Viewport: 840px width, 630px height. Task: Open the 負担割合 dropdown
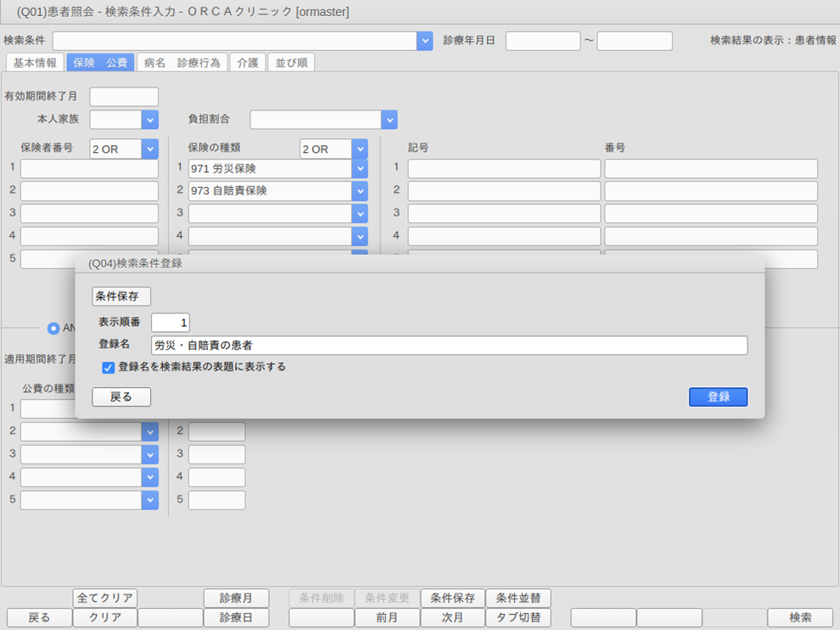[x=389, y=120]
